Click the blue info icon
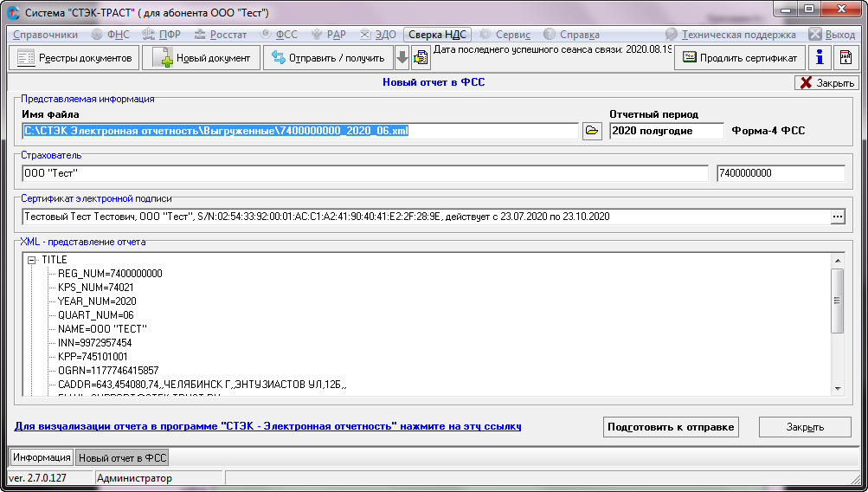 tap(820, 58)
